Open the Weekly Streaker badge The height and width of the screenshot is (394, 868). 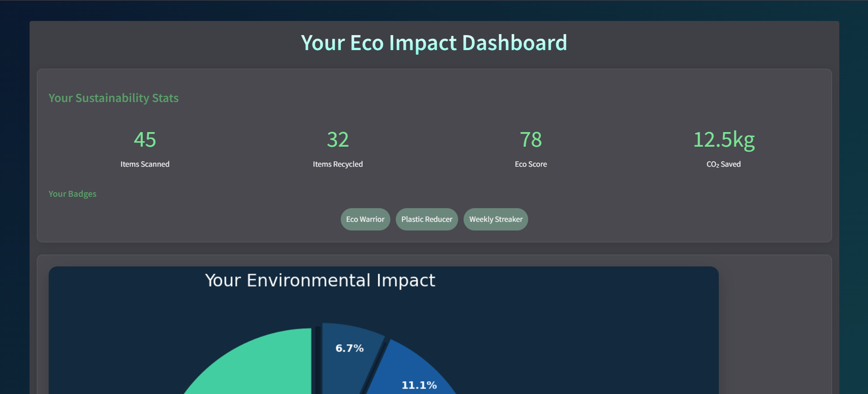tap(496, 220)
